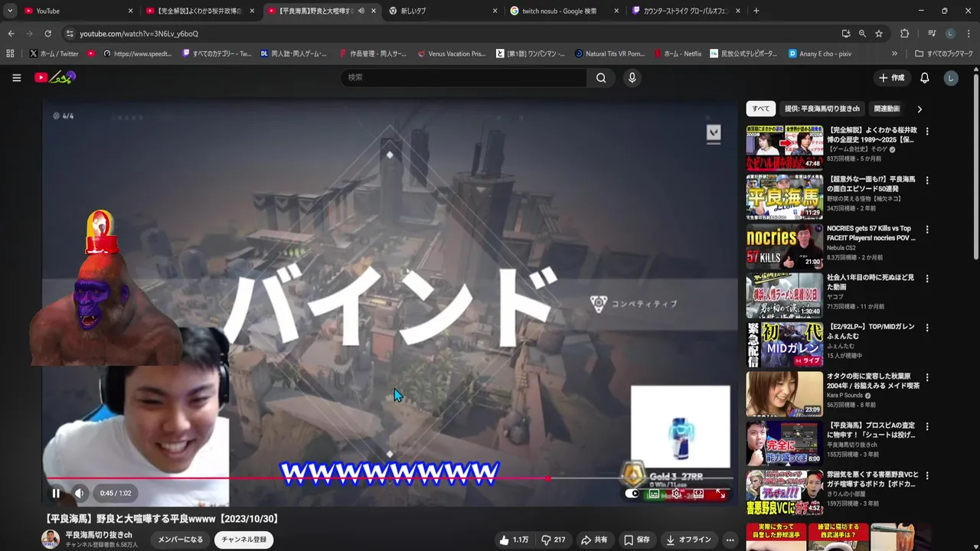The image size is (980, 551).
Task: Click the address bar URL youtube.com/watch
Action: pos(139,34)
